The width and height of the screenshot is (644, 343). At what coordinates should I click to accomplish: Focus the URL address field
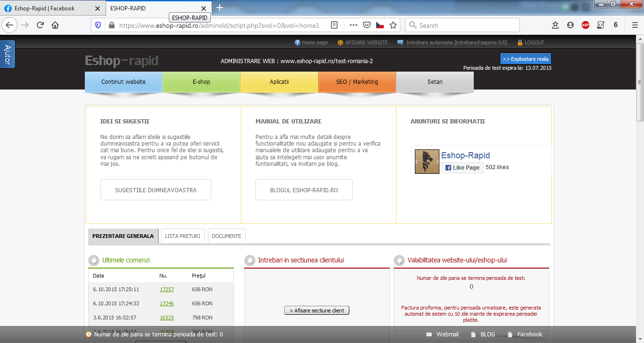pos(219,25)
